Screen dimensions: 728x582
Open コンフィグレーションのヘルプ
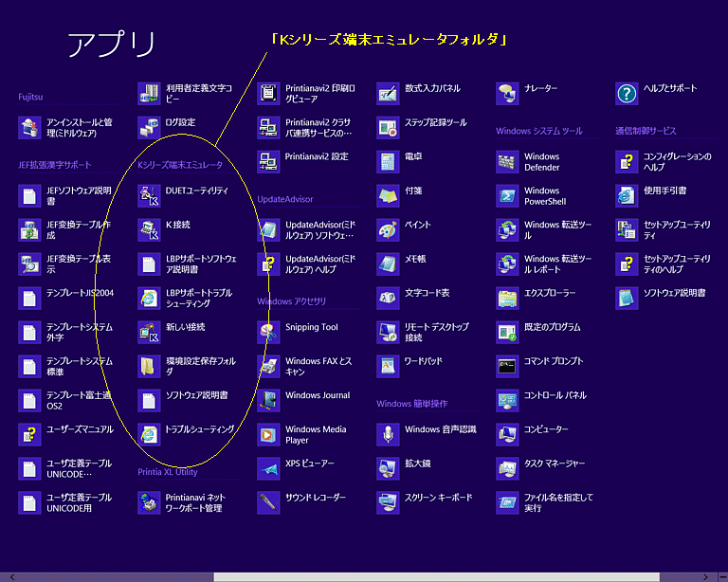[627, 161]
